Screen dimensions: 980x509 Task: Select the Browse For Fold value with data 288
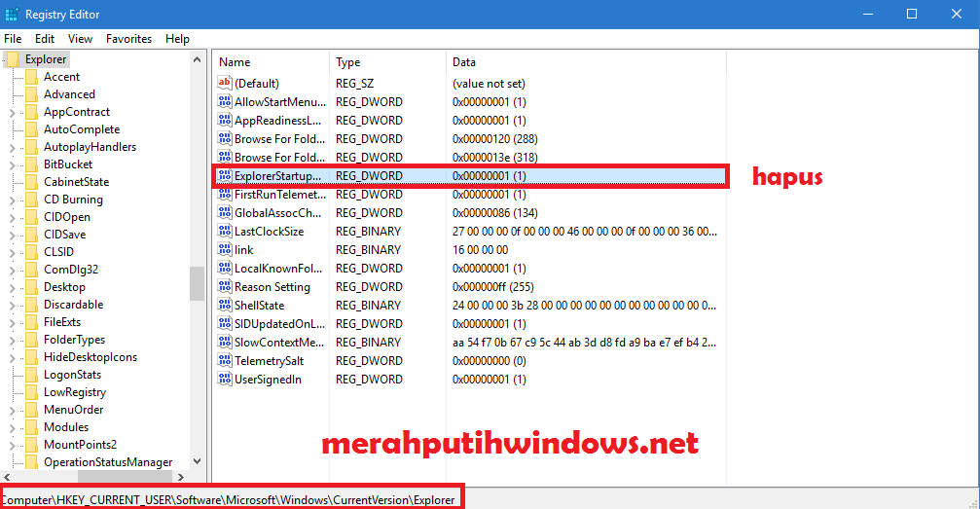tap(279, 139)
